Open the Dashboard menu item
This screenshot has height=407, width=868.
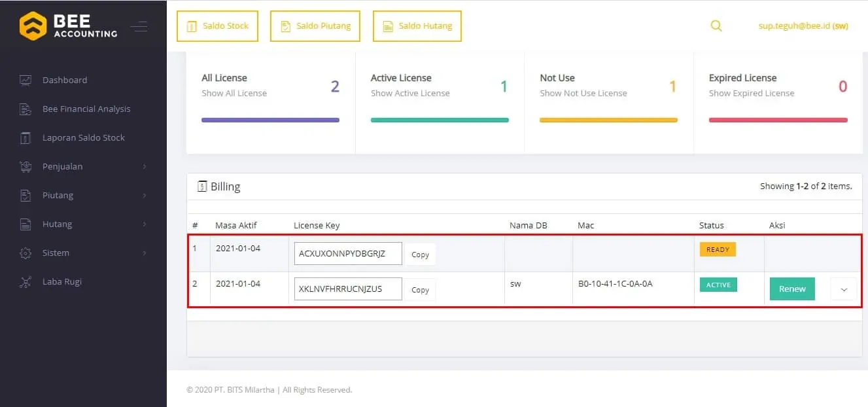pos(65,80)
